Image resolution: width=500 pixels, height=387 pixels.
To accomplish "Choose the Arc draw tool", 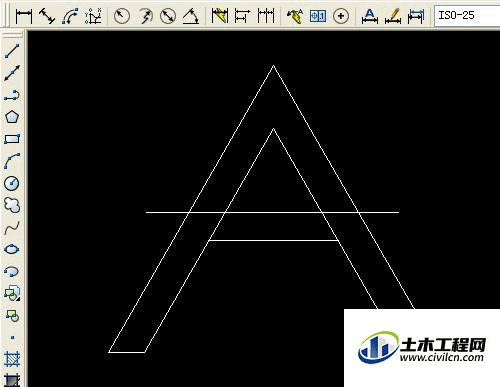I will coord(12,161).
